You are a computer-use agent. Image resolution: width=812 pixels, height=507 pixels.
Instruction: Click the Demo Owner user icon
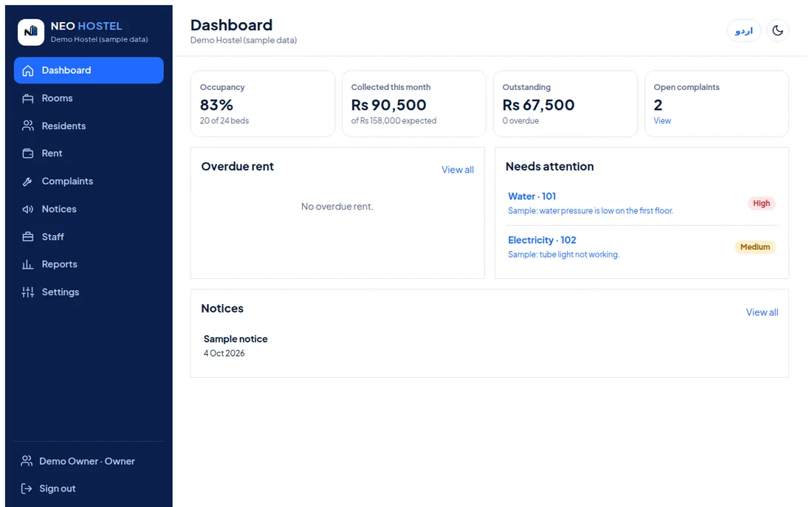click(27, 461)
